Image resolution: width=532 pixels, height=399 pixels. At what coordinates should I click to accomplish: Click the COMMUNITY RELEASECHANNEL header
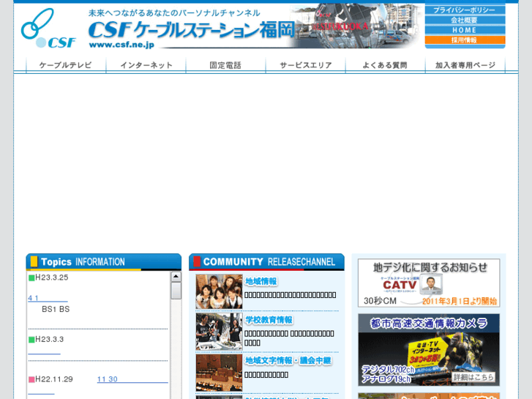[266, 262]
